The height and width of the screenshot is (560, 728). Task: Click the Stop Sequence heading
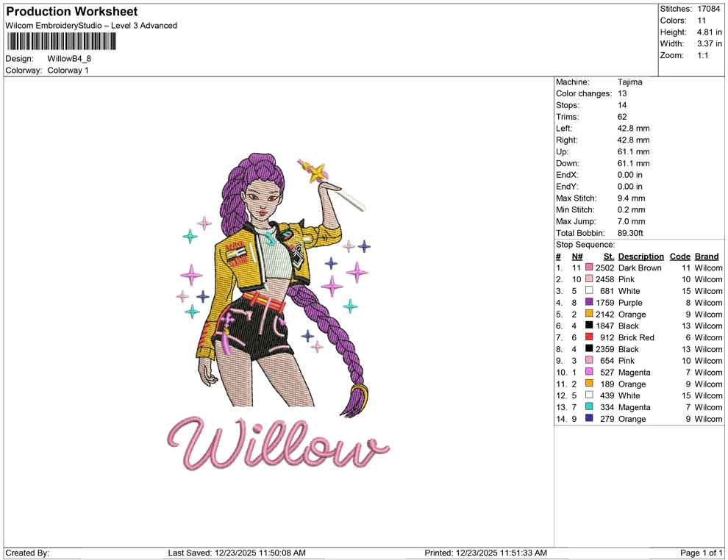click(x=585, y=244)
